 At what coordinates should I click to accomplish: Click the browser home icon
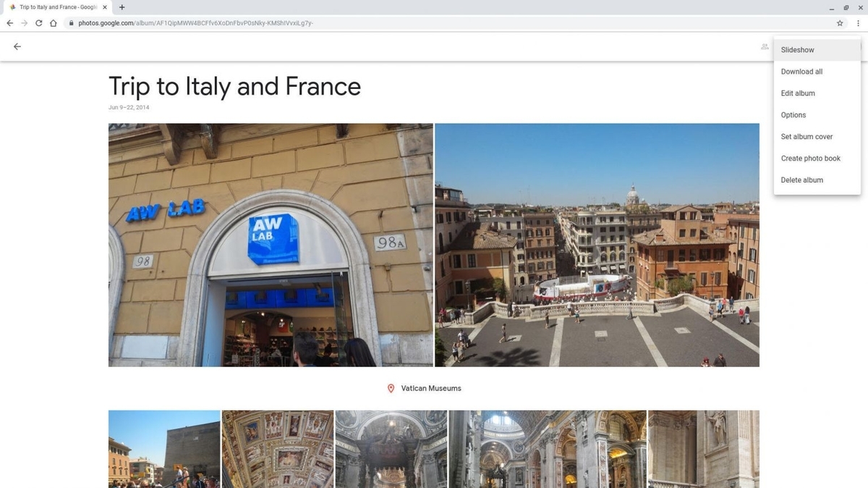coord(53,22)
